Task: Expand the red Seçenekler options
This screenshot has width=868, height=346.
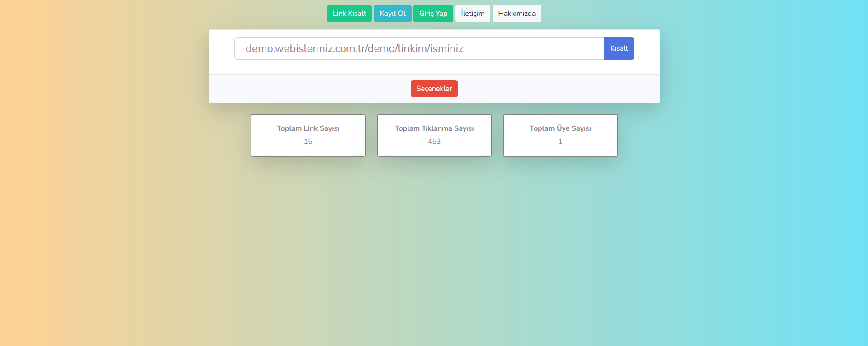Action: point(434,89)
